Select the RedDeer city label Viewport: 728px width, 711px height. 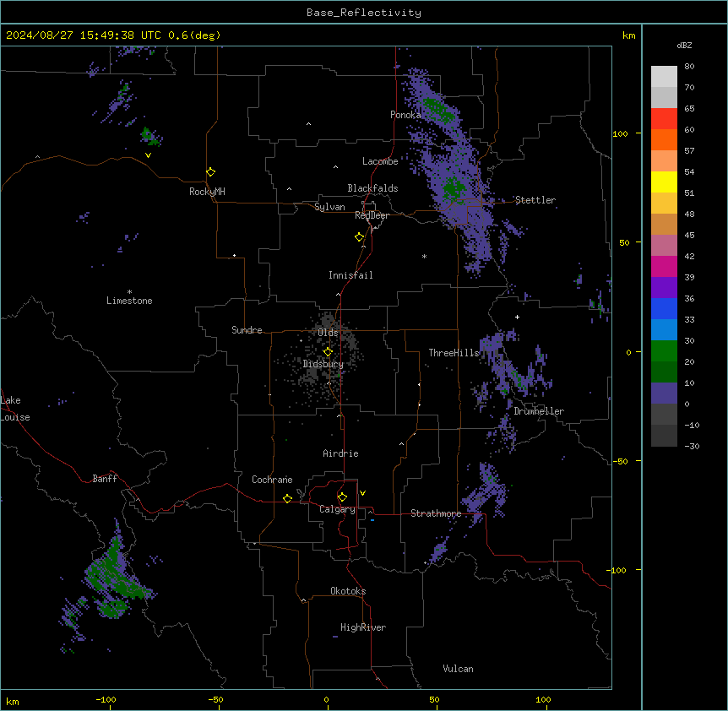(372, 215)
